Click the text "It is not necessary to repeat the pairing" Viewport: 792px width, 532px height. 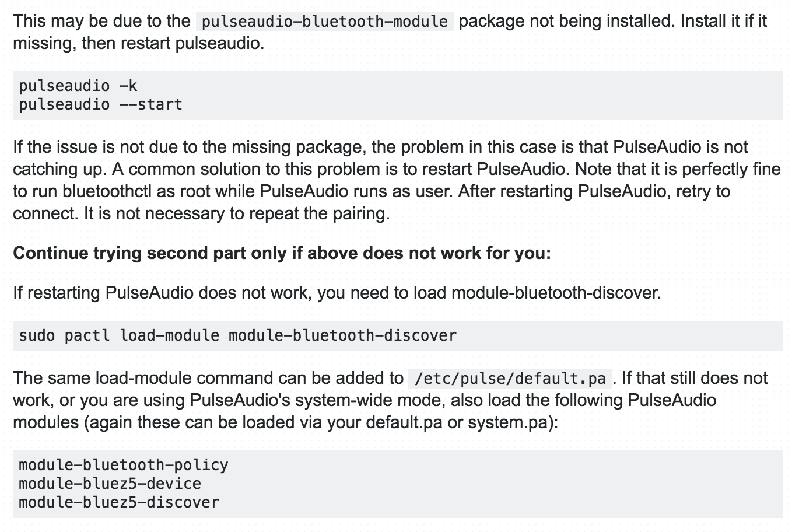point(236,213)
